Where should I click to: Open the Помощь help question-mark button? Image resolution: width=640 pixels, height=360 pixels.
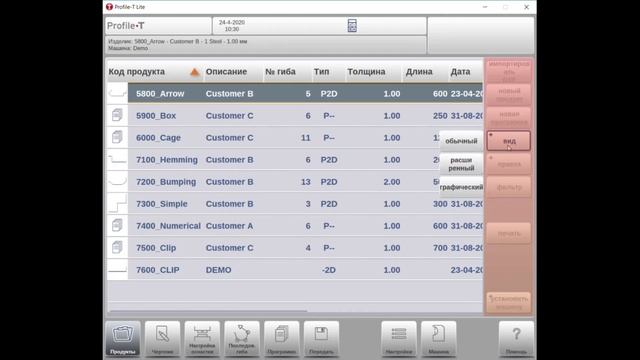click(516, 338)
